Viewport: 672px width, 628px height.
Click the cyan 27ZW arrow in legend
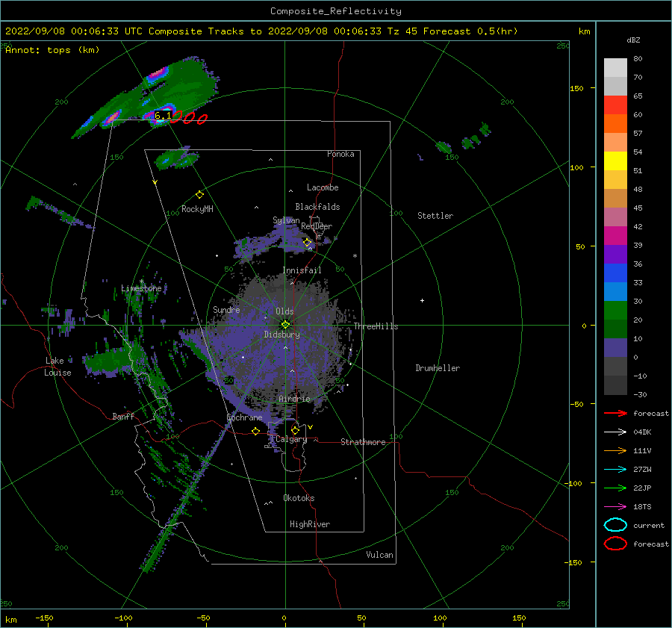point(615,470)
